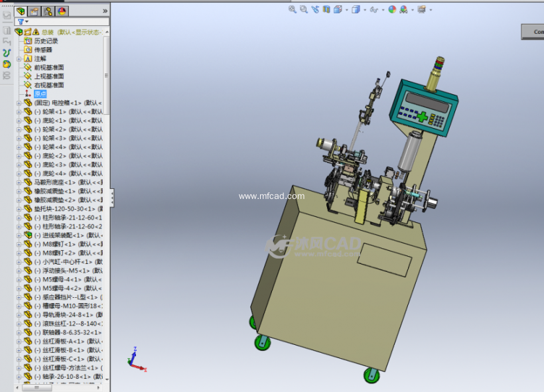Click the 小汽缸-中心杆<1> part icon
Viewport: 544px width, 392px height.
click(28, 261)
